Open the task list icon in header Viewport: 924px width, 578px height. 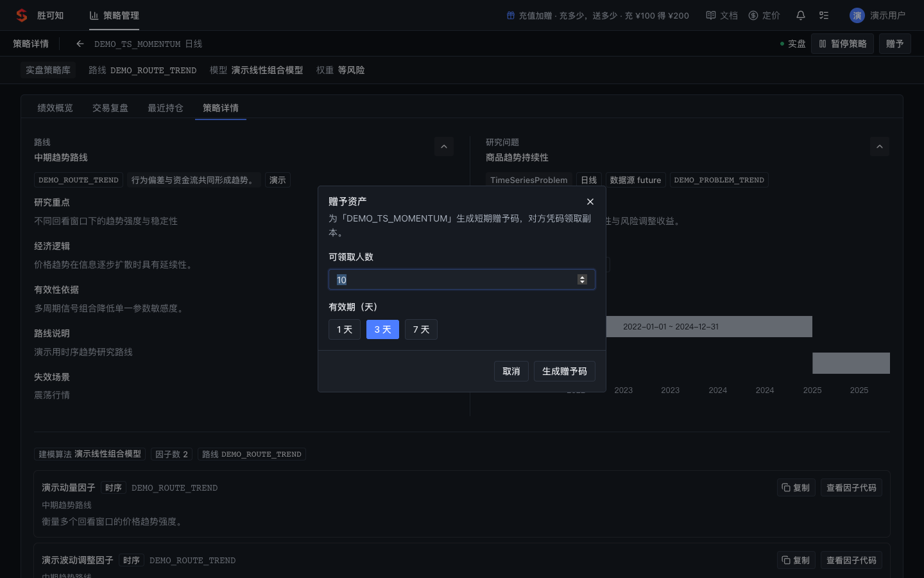tap(824, 15)
